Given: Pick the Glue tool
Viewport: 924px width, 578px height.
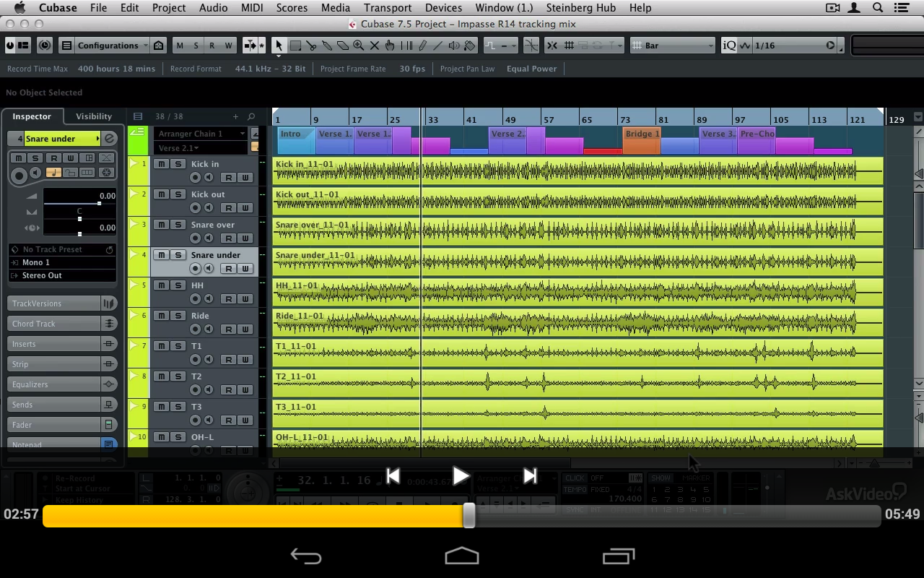Looking at the screenshot, I should (327, 46).
